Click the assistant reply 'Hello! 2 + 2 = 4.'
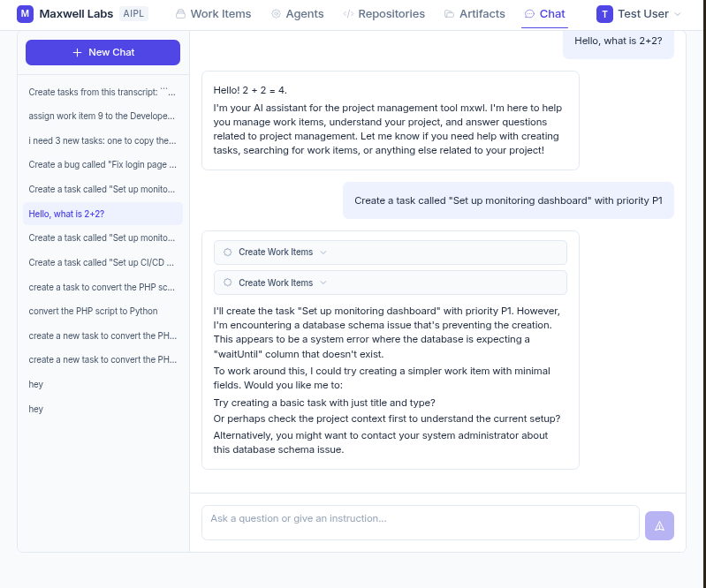Viewport: 706px width, 588px height. (250, 90)
